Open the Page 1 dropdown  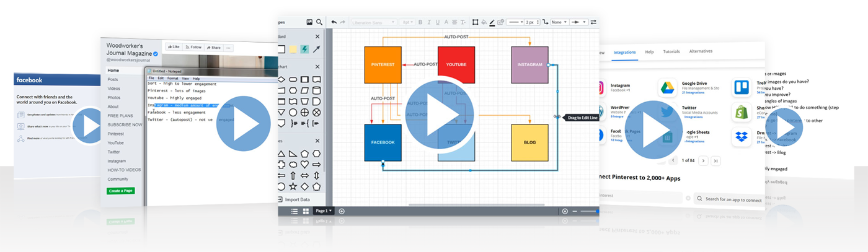pyautogui.click(x=324, y=211)
